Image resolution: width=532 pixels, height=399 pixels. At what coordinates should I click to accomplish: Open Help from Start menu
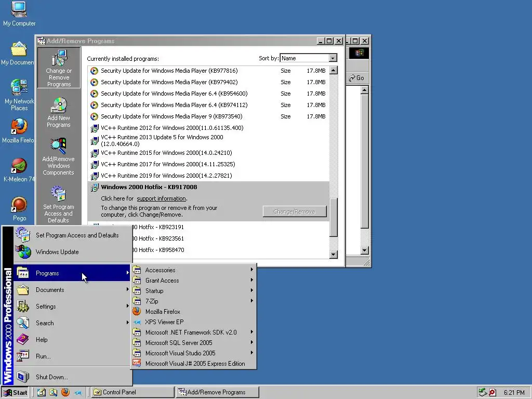(72, 340)
